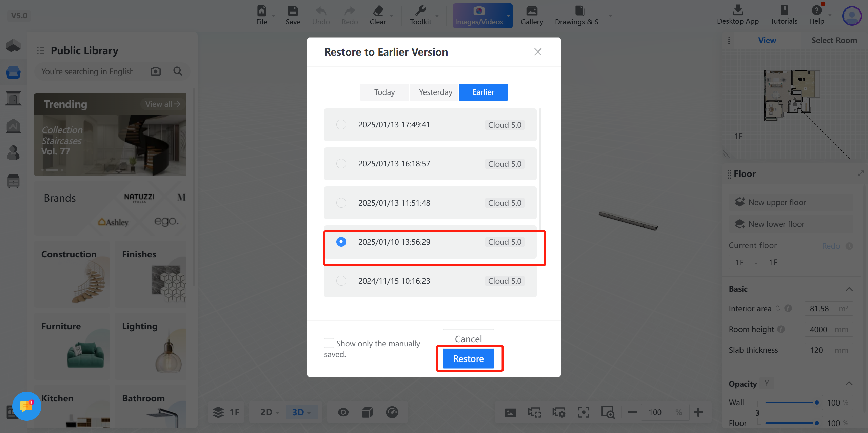The width and height of the screenshot is (868, 433).
Task: Click the Save icon in toolbar
Action: coord(293,11)
